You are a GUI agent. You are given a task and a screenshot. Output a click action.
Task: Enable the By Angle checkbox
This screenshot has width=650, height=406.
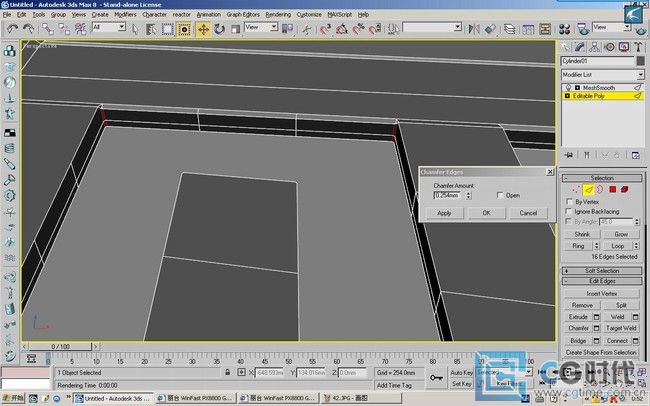coord(569,221)
